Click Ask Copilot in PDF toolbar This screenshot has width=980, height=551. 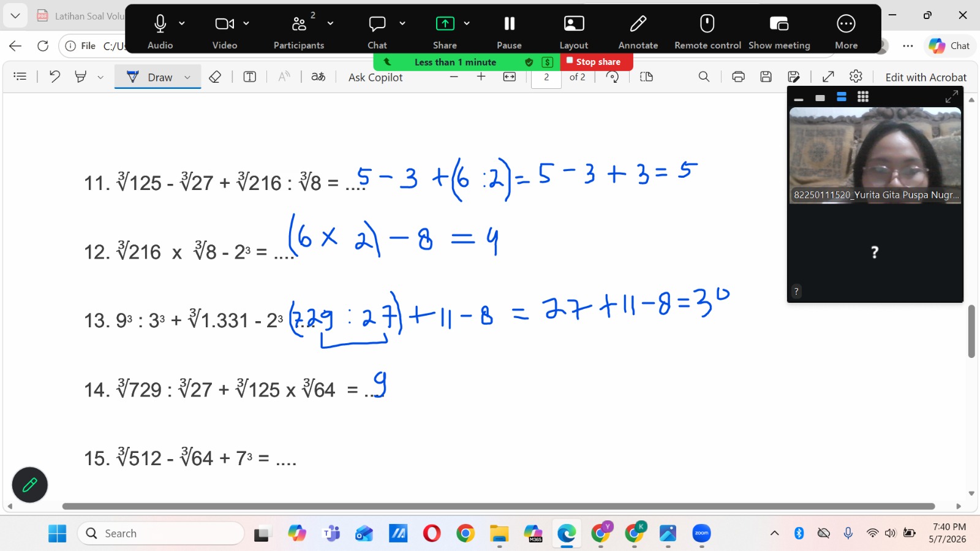375,77
